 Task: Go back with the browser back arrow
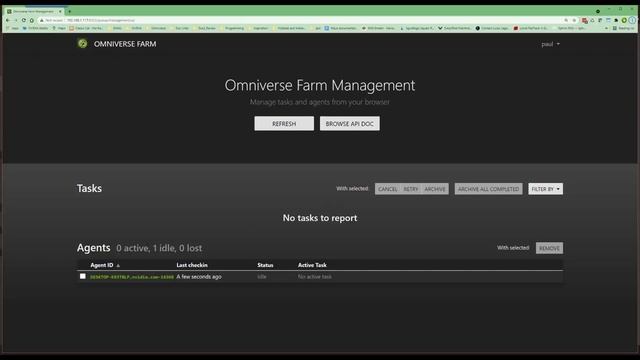pyautogui.click(x=7, y=20)
